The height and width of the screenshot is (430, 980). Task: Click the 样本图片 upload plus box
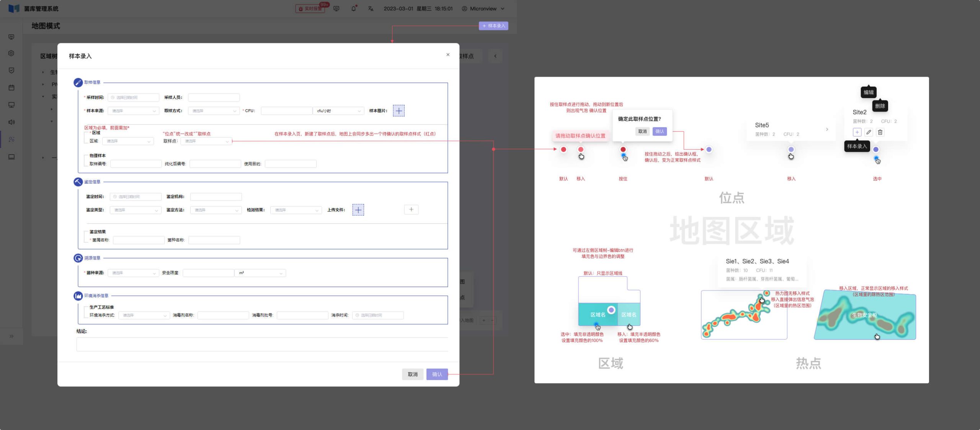point(399,111)
